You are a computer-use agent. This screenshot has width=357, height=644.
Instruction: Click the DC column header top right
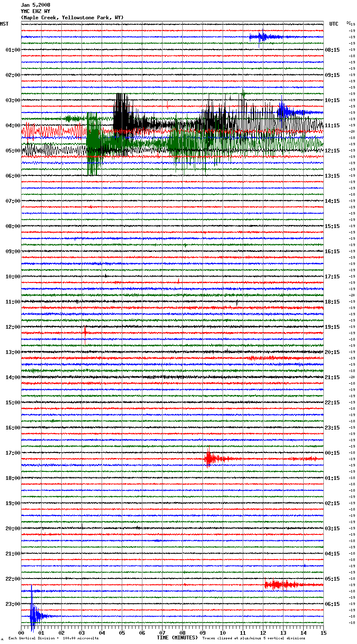(x=348, y=23)
